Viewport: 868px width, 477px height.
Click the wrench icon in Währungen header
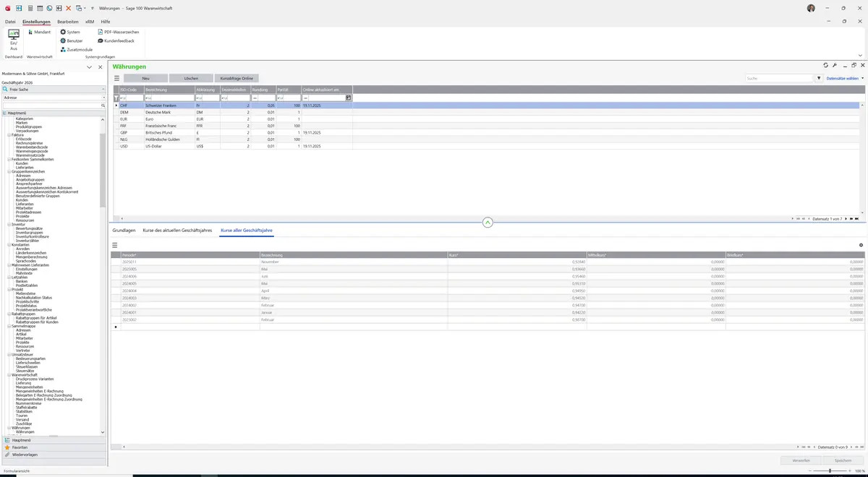pos(835,66)
